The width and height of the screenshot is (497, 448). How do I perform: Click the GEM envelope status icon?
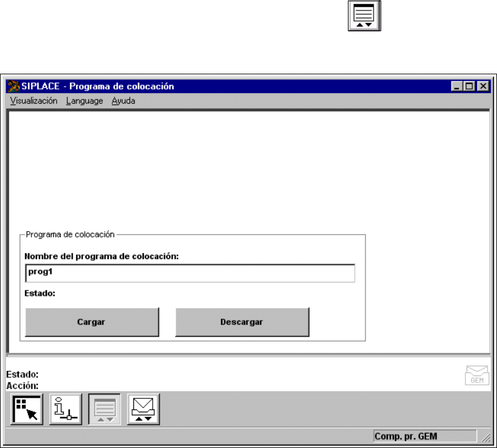(477, 375)
